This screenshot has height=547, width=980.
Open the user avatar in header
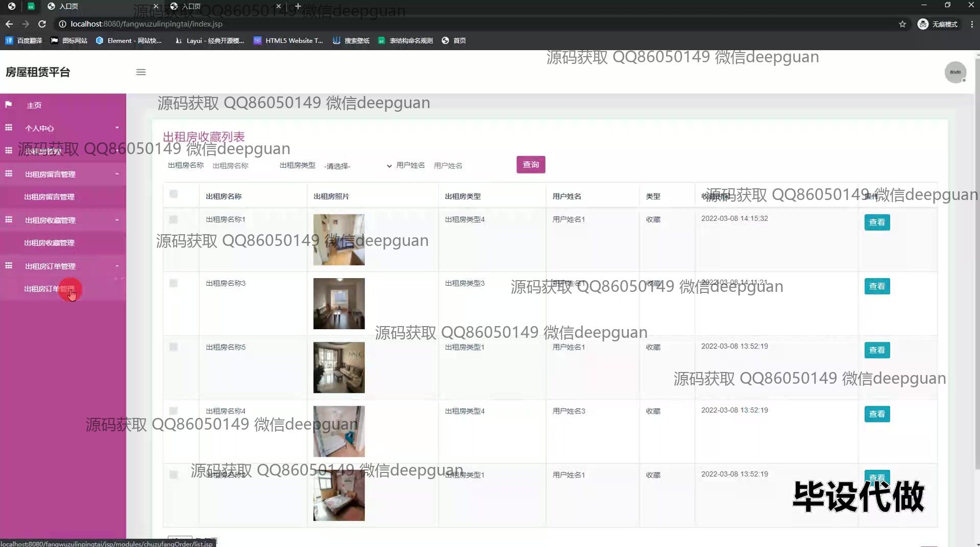pyautogui.click(x=955, y=72)
